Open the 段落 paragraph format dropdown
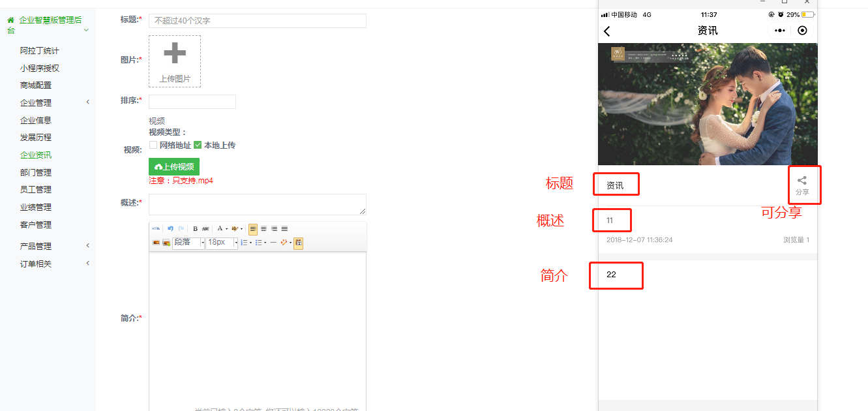Viewport: 868px width, 411px height. tap(188, 243)
